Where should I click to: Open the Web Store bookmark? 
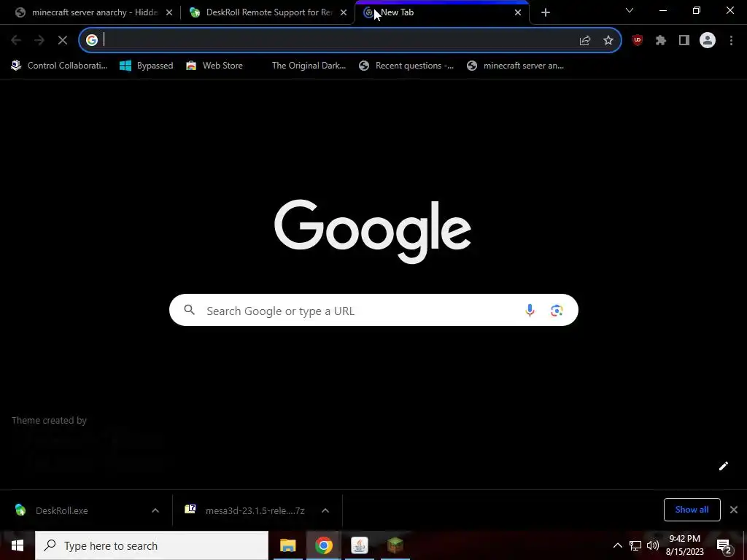click(x=214, y=66)
